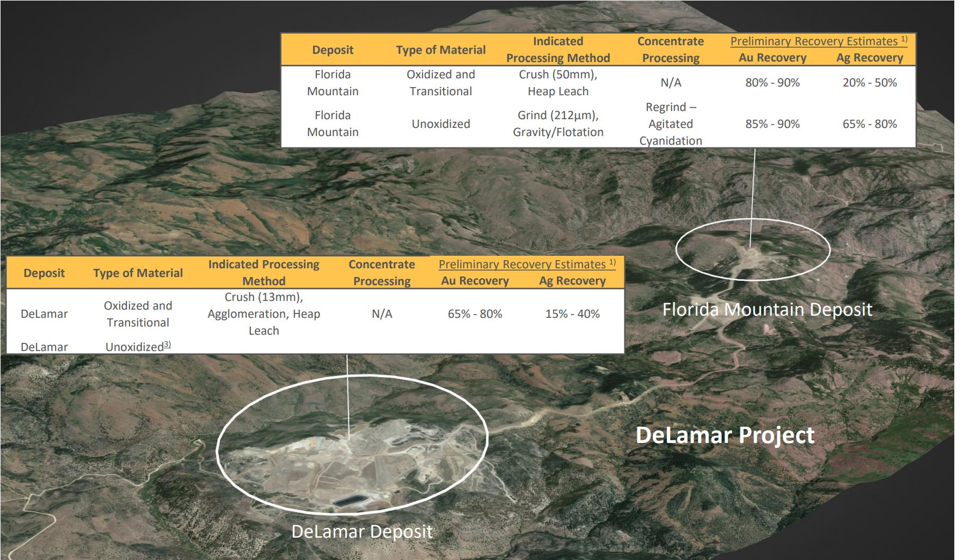Screen dimensions: 963x560
Task: Select Florida Mountain's "65% - 80%" Ag recovery value
Action: (869, 124)
